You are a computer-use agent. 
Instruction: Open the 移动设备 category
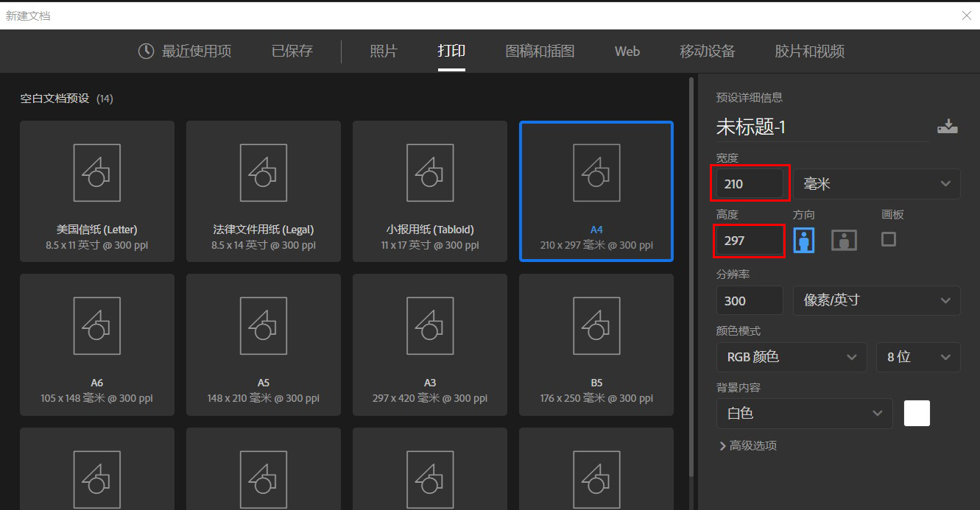click(x=707, y=51)
